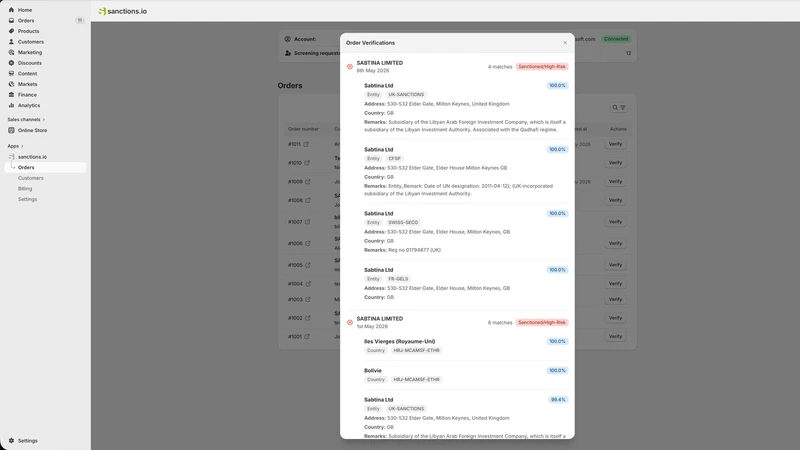The height and width of the screenshot is (450, 800).
Task: Open external link icon for order #1001
Action: point(307,337)
